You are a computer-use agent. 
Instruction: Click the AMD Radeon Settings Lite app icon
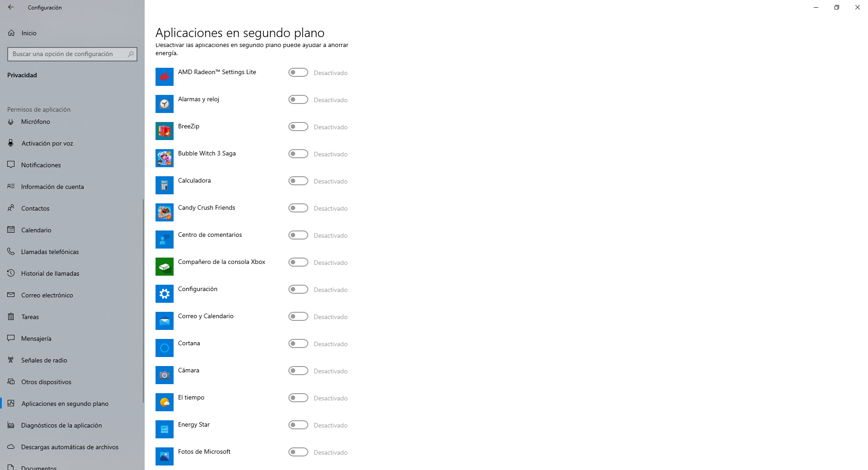click(164, 77)
